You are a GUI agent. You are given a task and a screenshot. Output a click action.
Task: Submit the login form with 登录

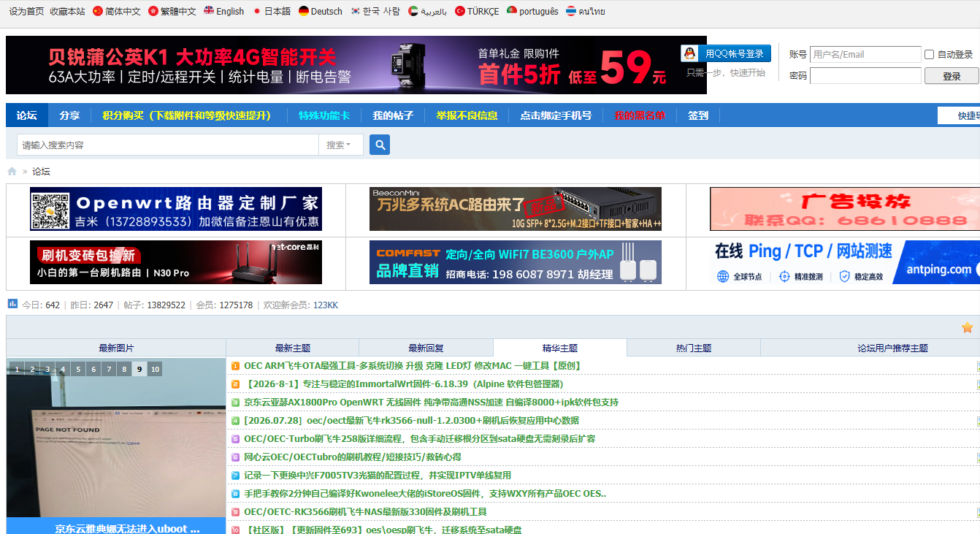(952, 76)
